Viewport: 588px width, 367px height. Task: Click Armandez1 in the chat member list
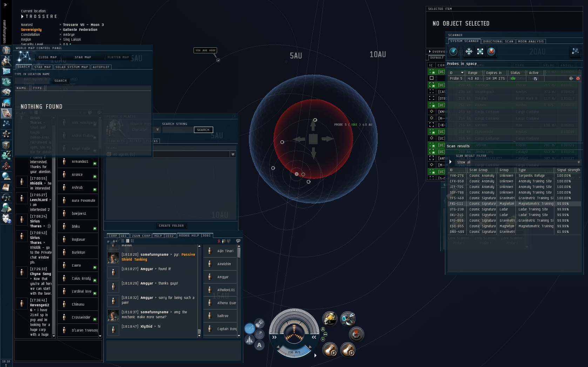[78, 161]
